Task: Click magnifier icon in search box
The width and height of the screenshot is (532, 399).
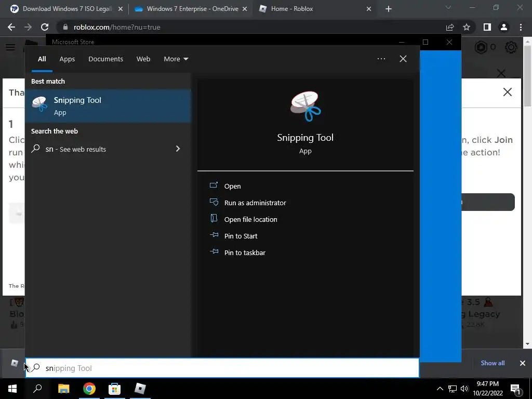Action: tap(36, 367)
